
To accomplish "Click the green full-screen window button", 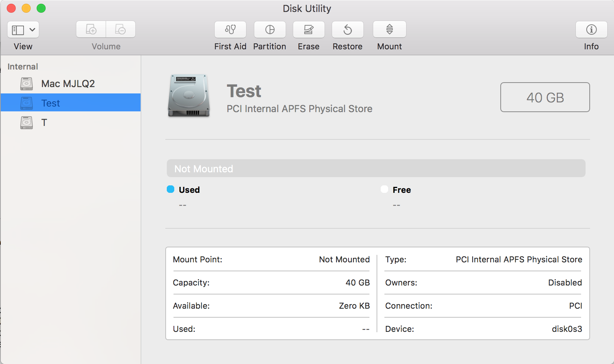I will 41,8.
